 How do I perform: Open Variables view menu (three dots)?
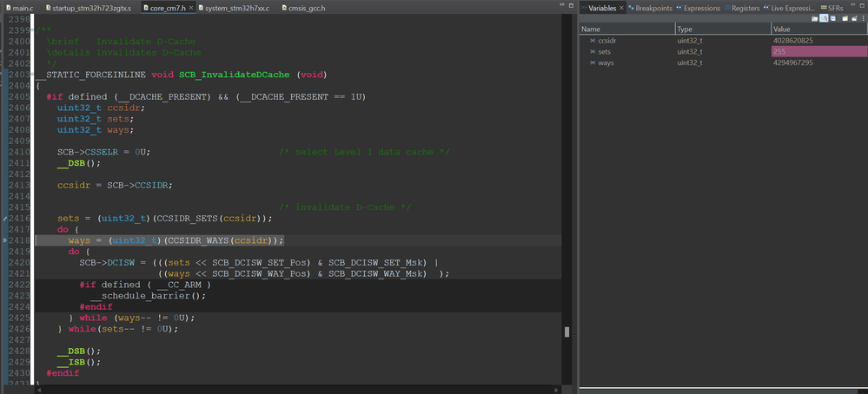[862, 18]
